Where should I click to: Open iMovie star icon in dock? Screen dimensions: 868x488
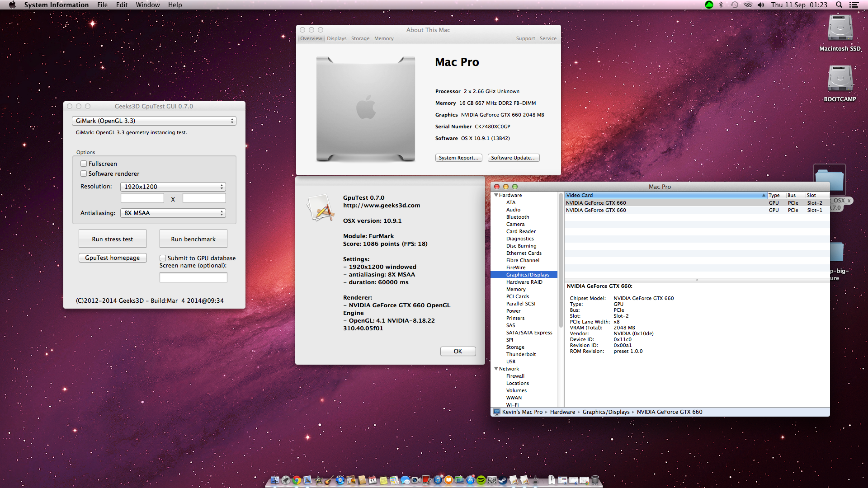pos(318,480)
